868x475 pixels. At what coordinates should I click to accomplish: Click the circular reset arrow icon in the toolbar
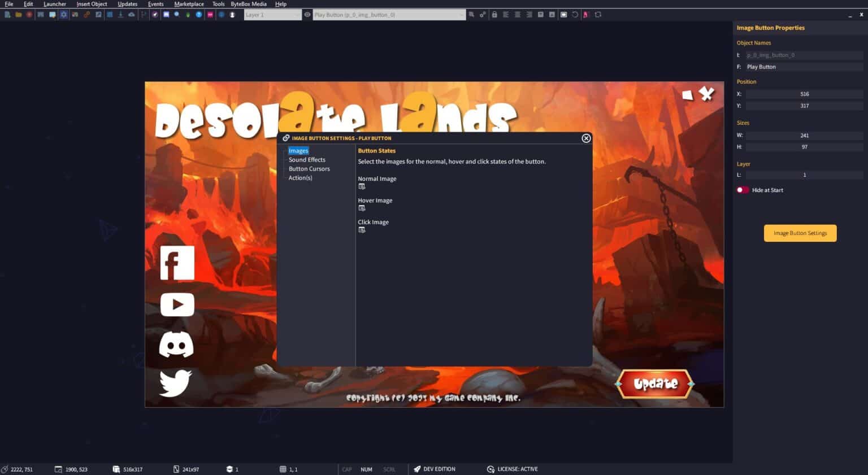tap(576, 15)
